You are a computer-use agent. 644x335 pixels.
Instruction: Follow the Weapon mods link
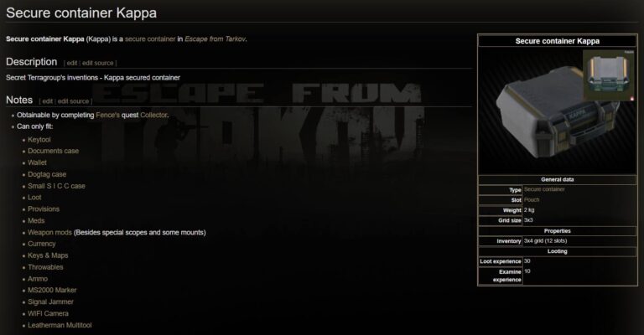point(49,233)
